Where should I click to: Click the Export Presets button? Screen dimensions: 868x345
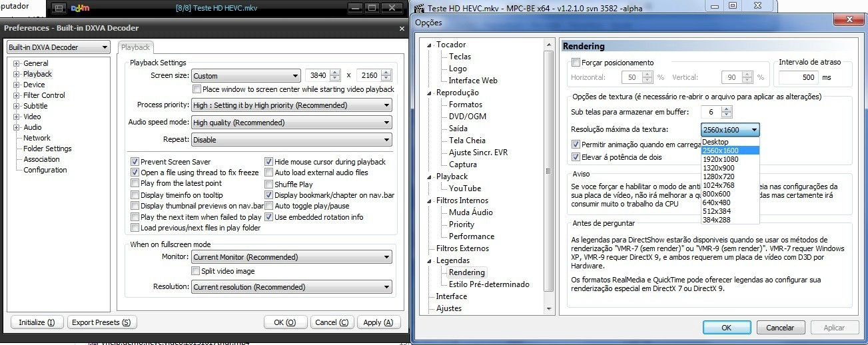(102, 322)
